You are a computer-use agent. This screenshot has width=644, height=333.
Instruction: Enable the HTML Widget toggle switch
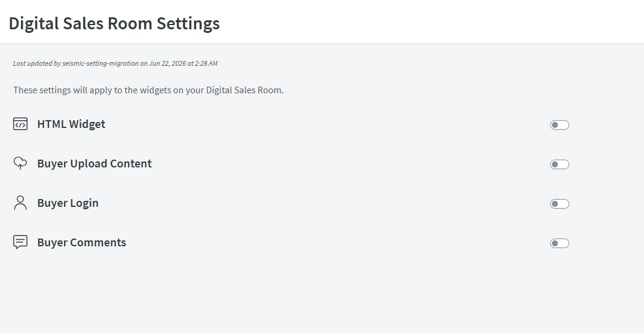560,125
